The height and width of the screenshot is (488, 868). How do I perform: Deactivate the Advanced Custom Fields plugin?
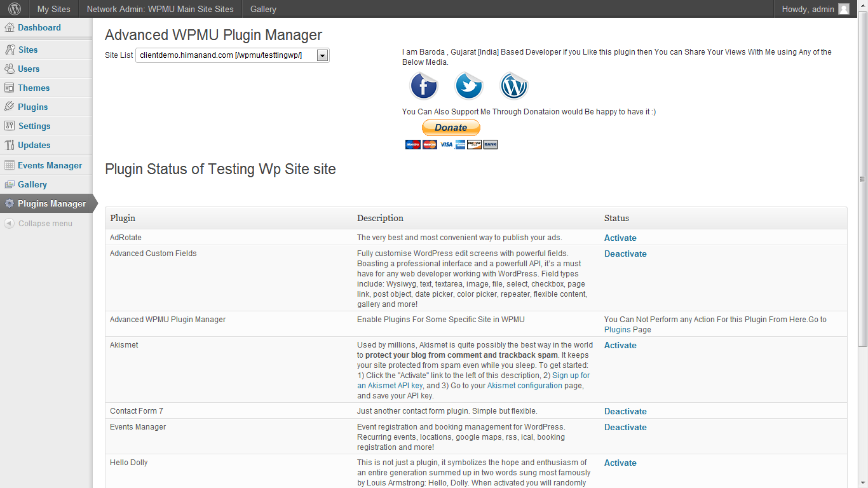pos(625,254)
